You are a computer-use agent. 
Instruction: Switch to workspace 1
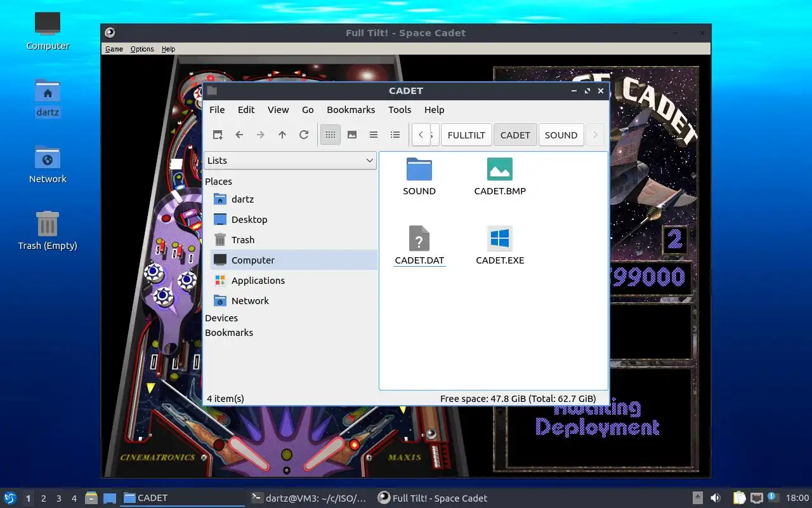click(x=28, y=498)
